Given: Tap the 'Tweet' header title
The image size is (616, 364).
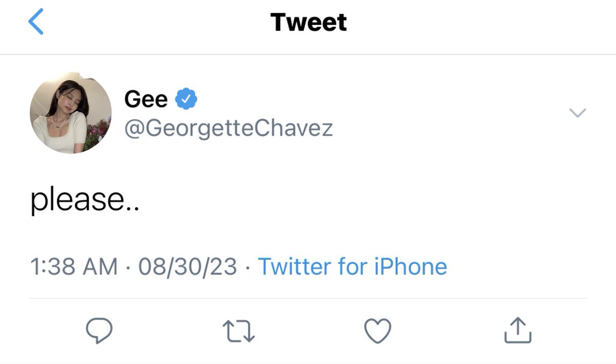Looking at the screenshot, I should coord(309,22).
